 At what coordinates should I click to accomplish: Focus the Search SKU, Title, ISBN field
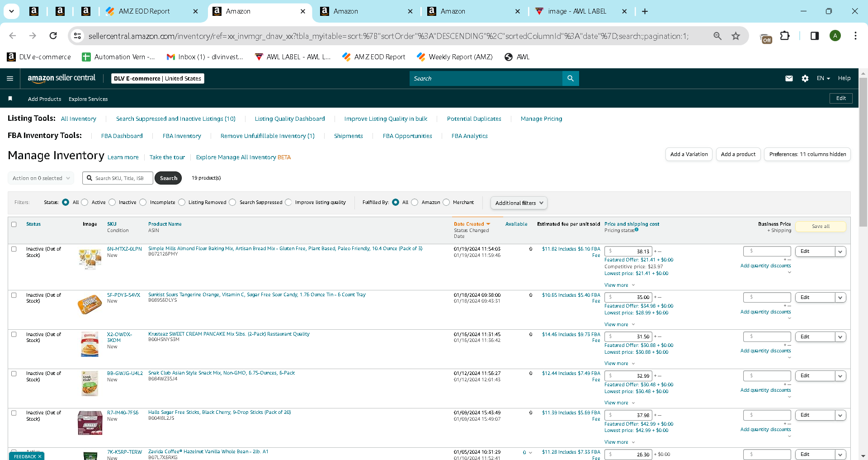[118, 178]
